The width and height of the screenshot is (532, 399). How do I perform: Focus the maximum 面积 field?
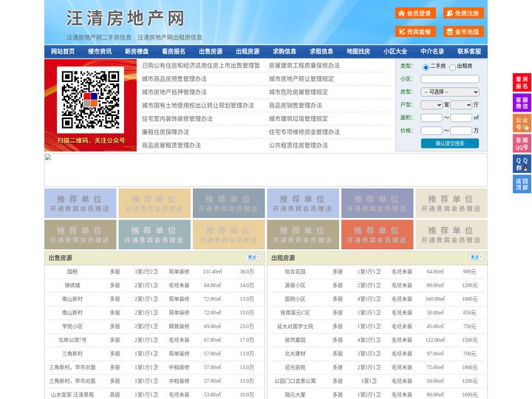(x=461, y=117)
